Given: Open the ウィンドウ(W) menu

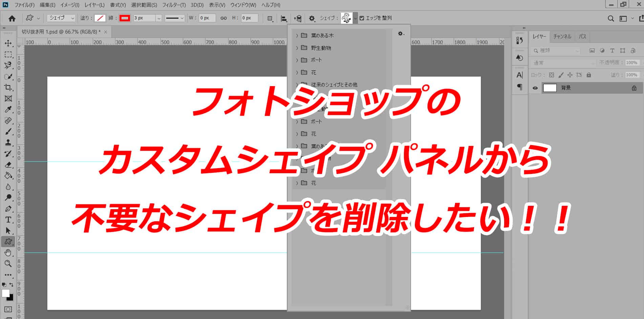Looking at the screenshot, I should (x=243, y=5).
